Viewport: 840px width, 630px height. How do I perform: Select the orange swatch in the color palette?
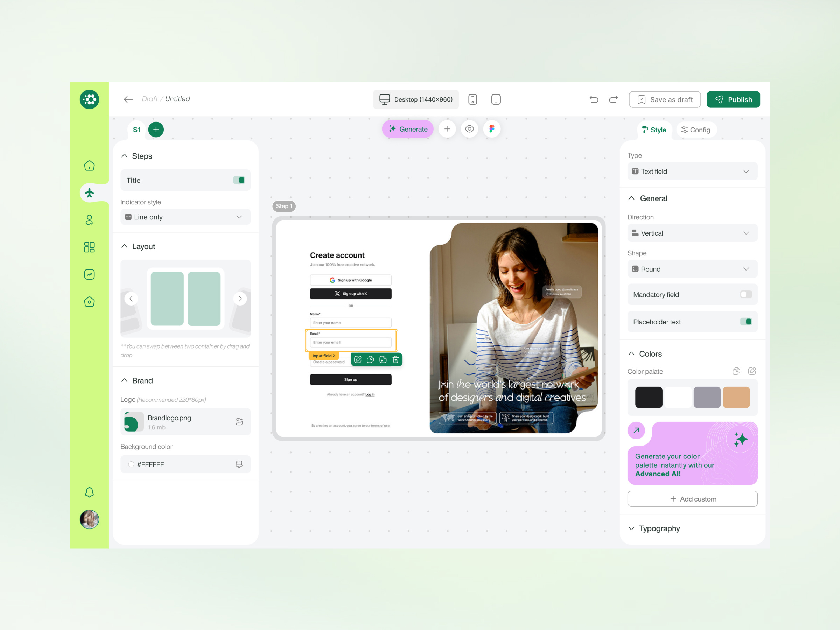(736, 397)
